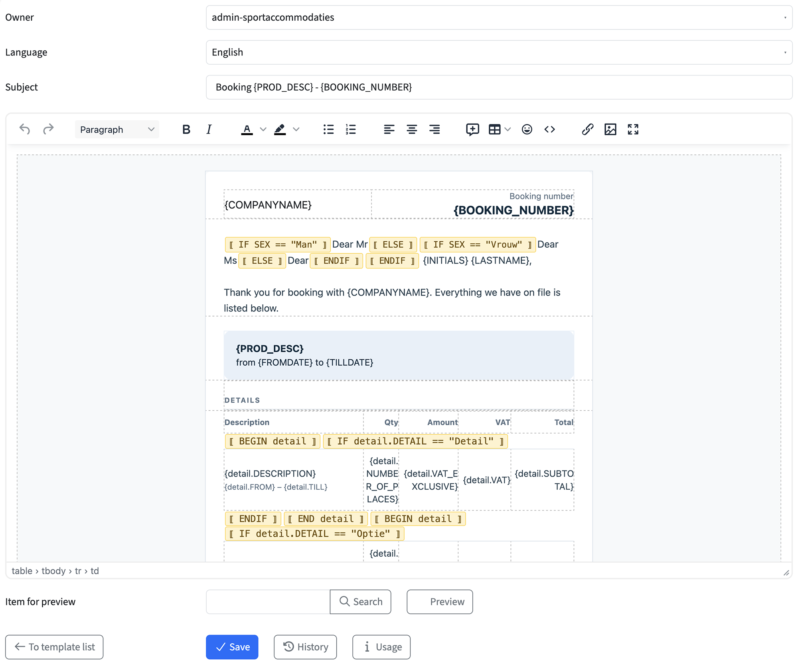
Task: Align text left
Action: click(389, 129)
